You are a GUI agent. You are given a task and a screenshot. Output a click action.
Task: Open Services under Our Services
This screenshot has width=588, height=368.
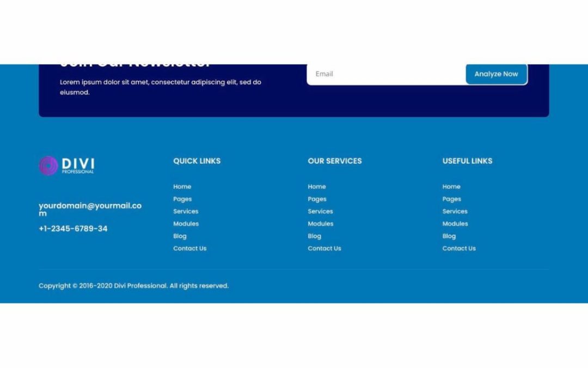320,212
